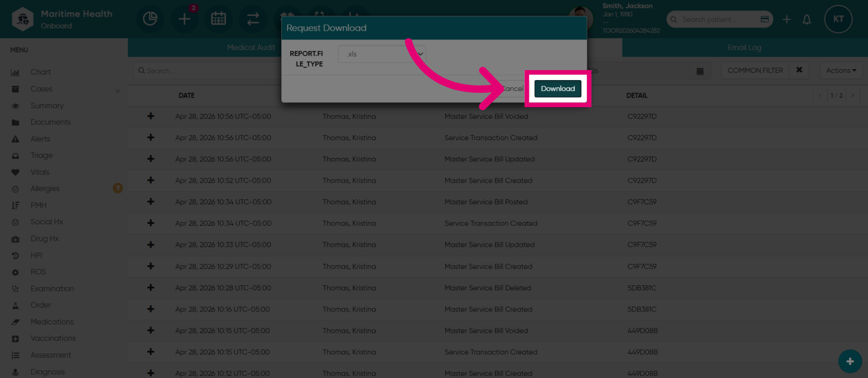
Task: Focus the Search patient field
Action: click(719, 19)
